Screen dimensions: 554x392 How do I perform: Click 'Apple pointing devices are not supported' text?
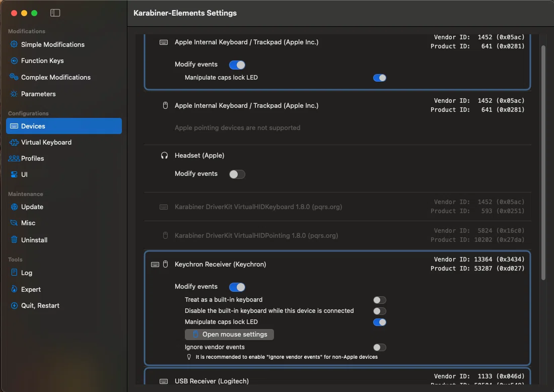point(237,127)
